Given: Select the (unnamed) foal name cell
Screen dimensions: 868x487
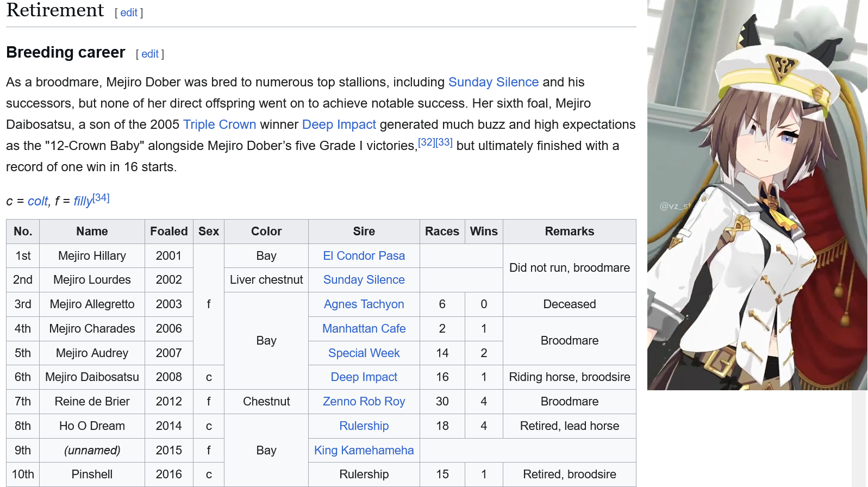Looking at the screenshot, I should (92, 451).
